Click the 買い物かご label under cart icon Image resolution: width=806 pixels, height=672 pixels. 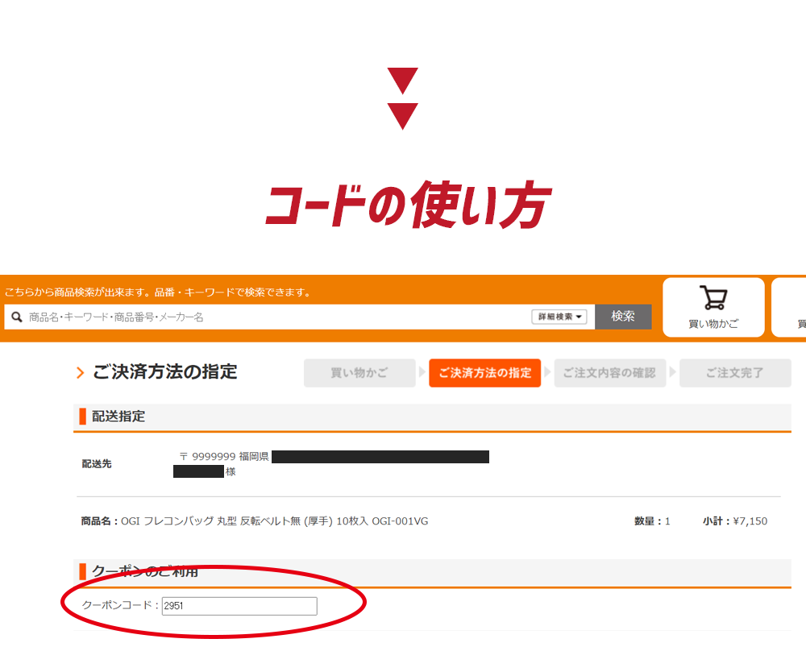713,324
